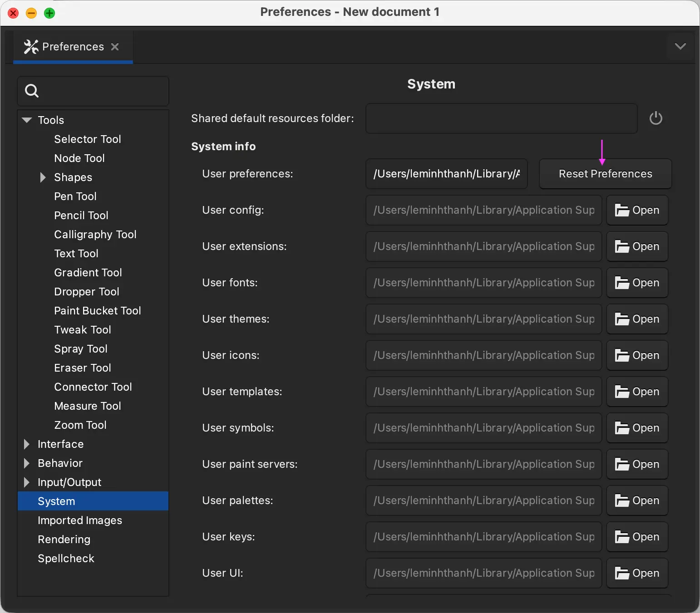Viewport: 700px width, 613px height.
Task: Open the User icons folder
Action: pyautogui.click(x=637, y=355)
